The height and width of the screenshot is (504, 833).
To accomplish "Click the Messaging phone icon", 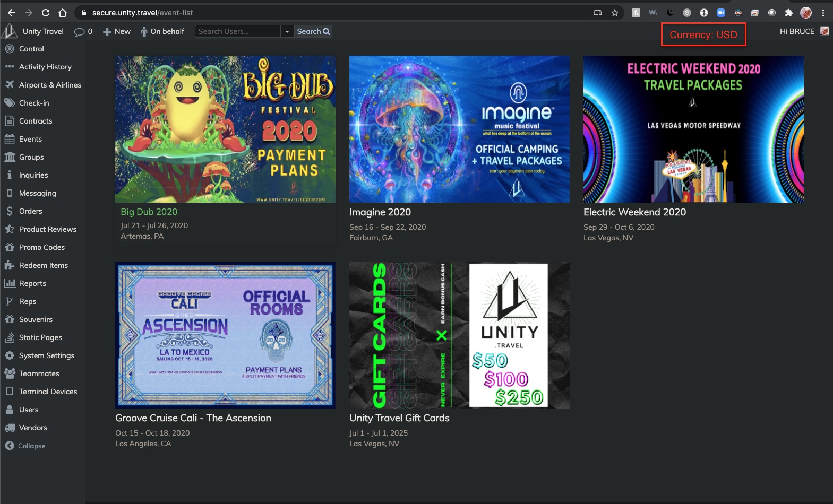I will (x=10, y=193).
